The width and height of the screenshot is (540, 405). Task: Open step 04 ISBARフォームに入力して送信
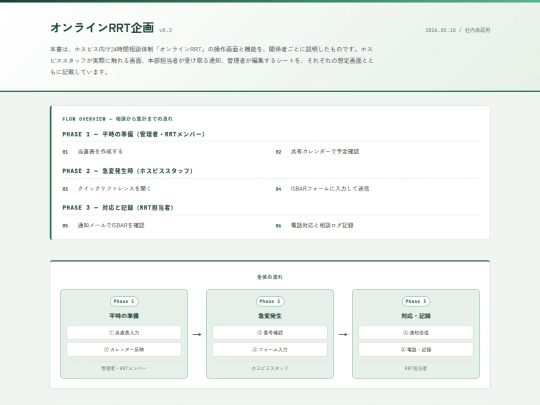(x=322, y=189)
